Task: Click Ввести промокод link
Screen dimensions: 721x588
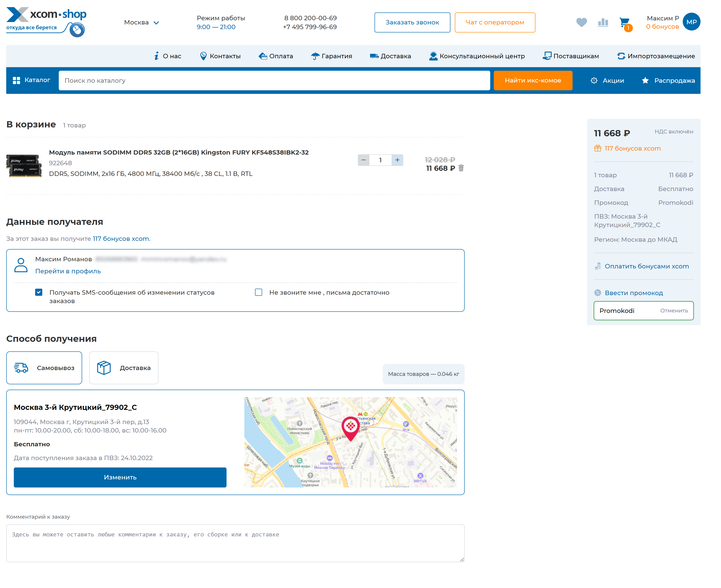Action: pos(628,293)
